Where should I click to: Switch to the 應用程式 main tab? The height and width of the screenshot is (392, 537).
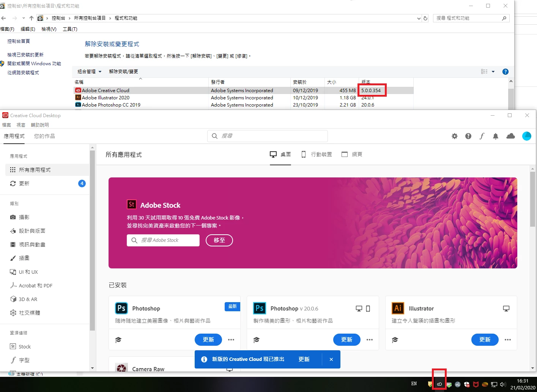pyautogui.click(x=14, y=136)
